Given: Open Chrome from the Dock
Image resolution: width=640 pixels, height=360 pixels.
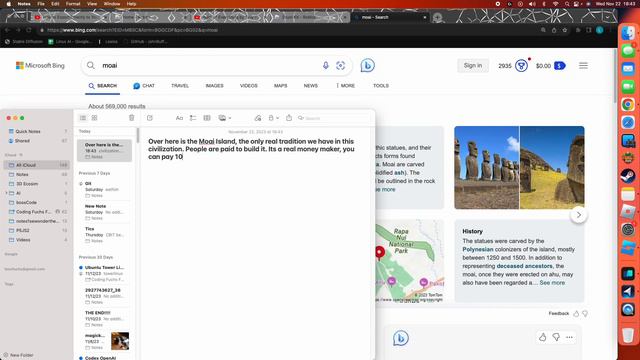Looking at the screenshot, I should tap(628, 104).
